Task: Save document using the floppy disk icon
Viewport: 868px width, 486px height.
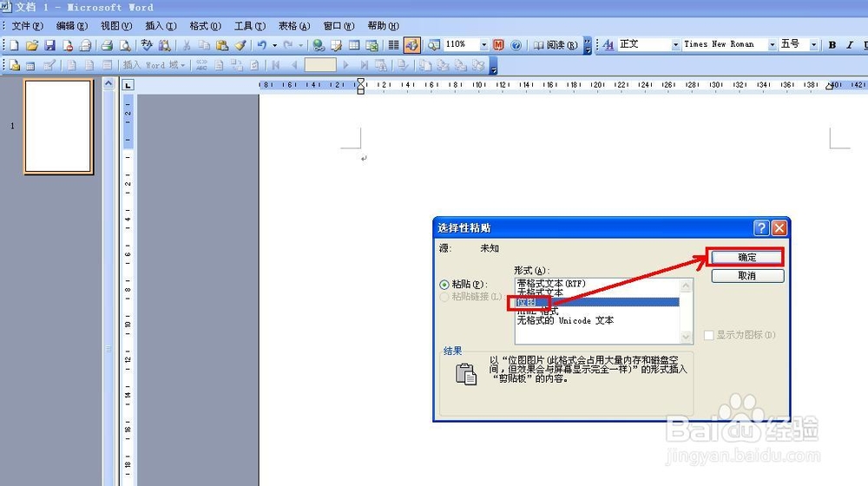Action: coord(49,45)
